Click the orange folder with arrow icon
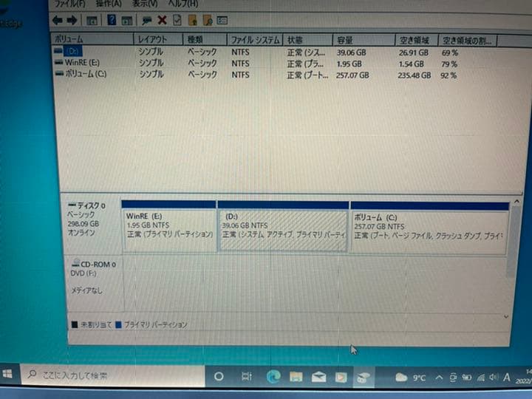 coord(192,21)
